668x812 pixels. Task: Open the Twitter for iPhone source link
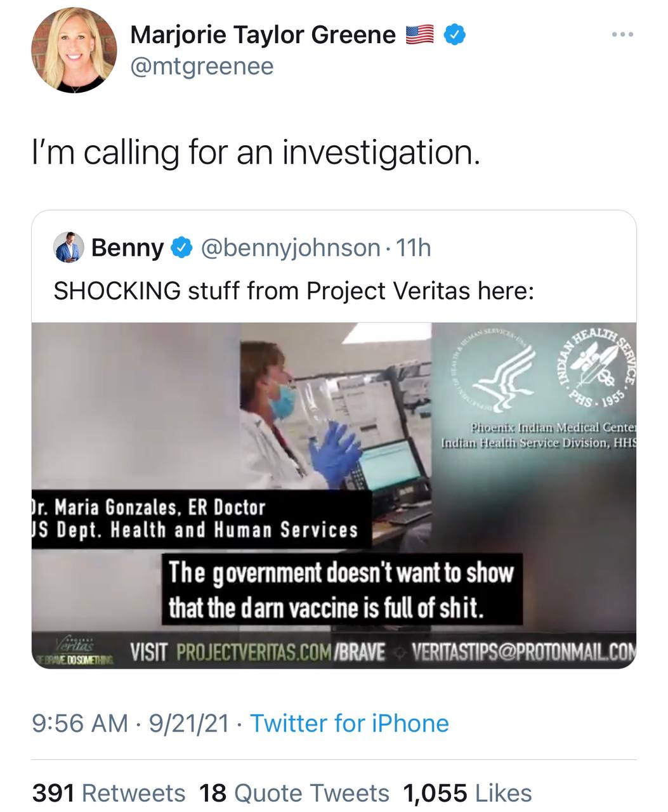tap(350, 723)
